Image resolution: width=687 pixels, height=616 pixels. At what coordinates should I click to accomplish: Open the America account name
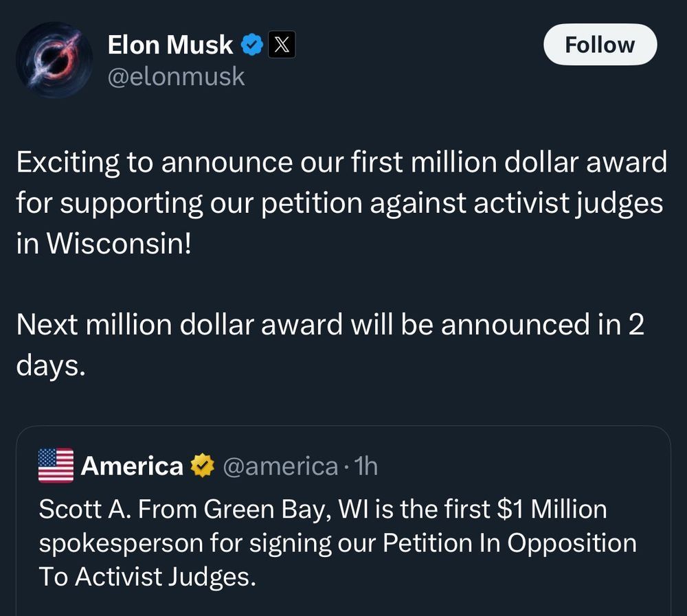click(x=132, y=466)
